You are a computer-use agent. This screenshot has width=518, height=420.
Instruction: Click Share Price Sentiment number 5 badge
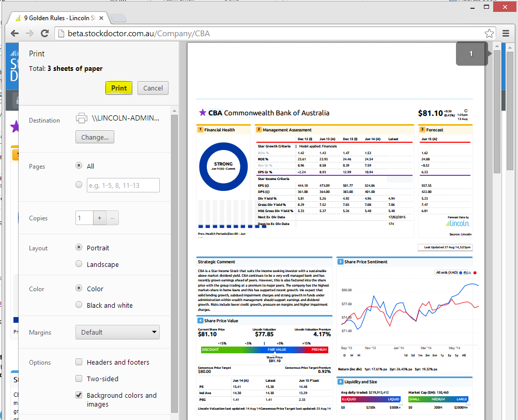click(341, 262)
